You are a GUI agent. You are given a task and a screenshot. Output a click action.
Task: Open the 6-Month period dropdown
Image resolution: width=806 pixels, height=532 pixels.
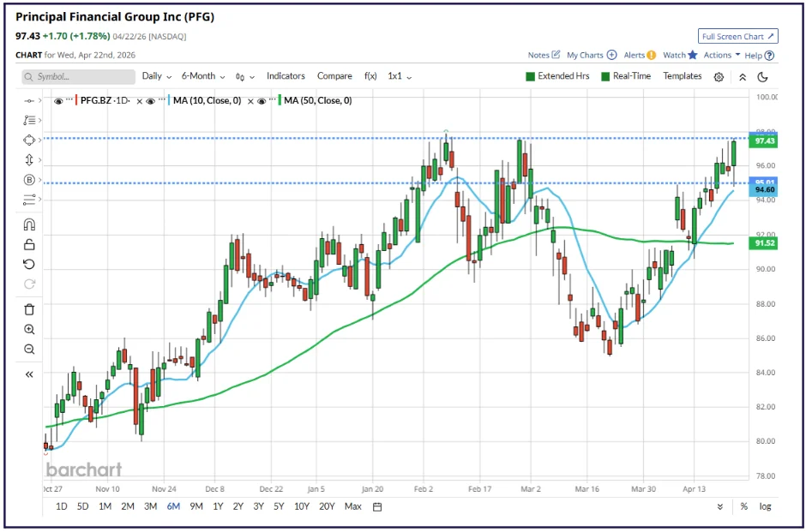pyautogui.click(x=203, y=76)
